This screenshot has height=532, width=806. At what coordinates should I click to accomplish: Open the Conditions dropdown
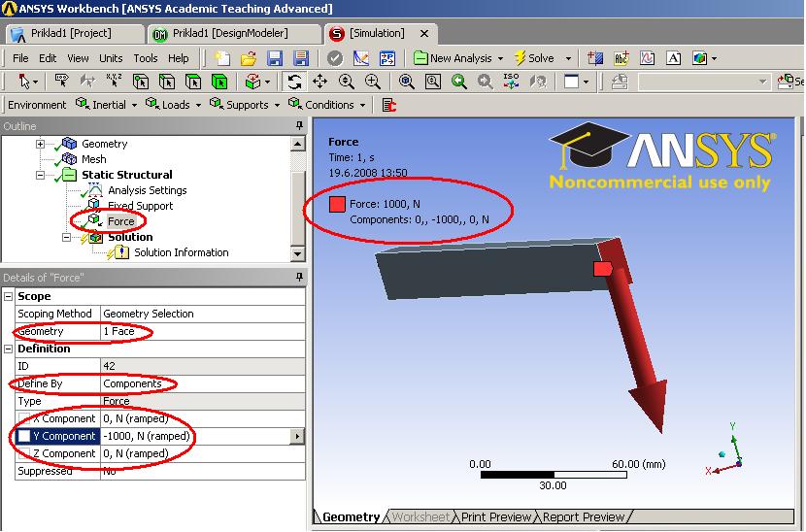click(x=362, y=105)
